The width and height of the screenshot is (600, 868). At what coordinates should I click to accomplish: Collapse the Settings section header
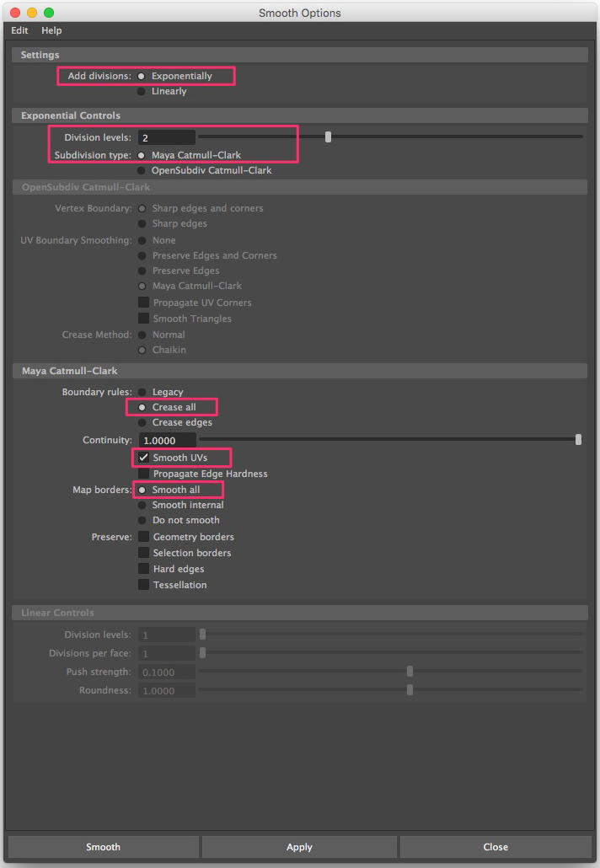(300, 55)
